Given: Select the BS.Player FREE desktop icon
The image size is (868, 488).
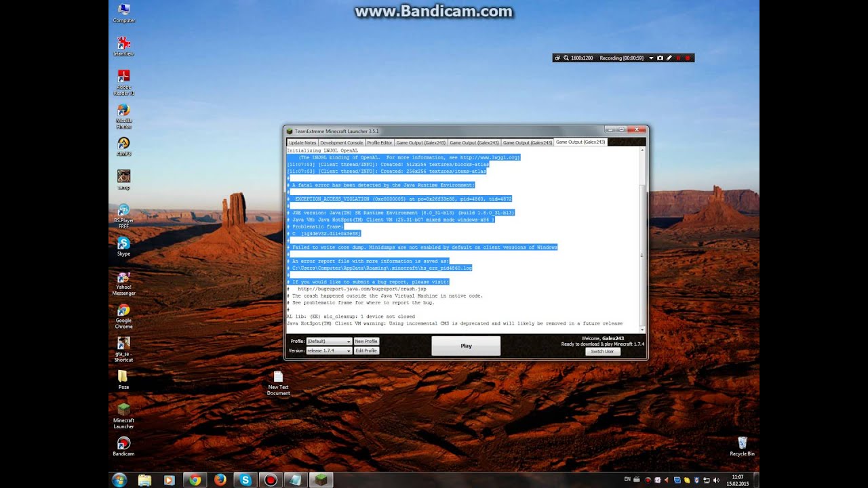Looking at the screenshot, I should [x=123, y=216].
